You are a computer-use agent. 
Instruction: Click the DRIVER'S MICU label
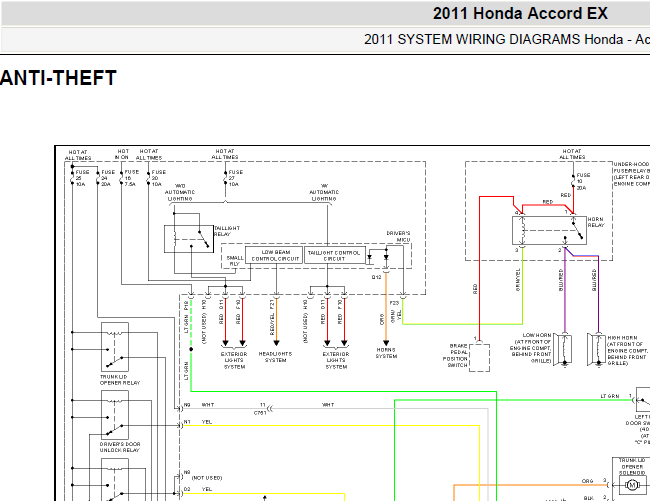point(398,236)
